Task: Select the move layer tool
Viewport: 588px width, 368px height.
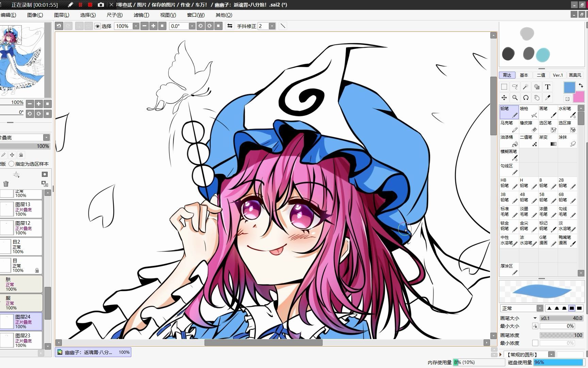Action: coord(504,98)
